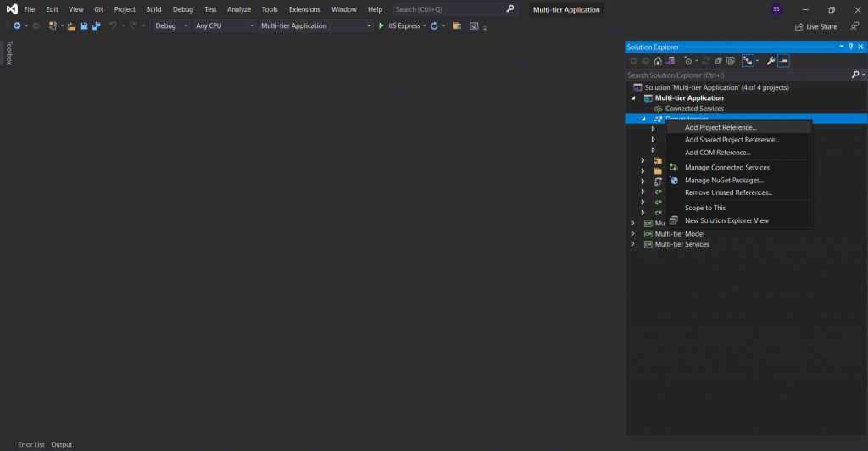Open the File menu
This screenshot has height=451, width=868.
[x=30, y=9]
